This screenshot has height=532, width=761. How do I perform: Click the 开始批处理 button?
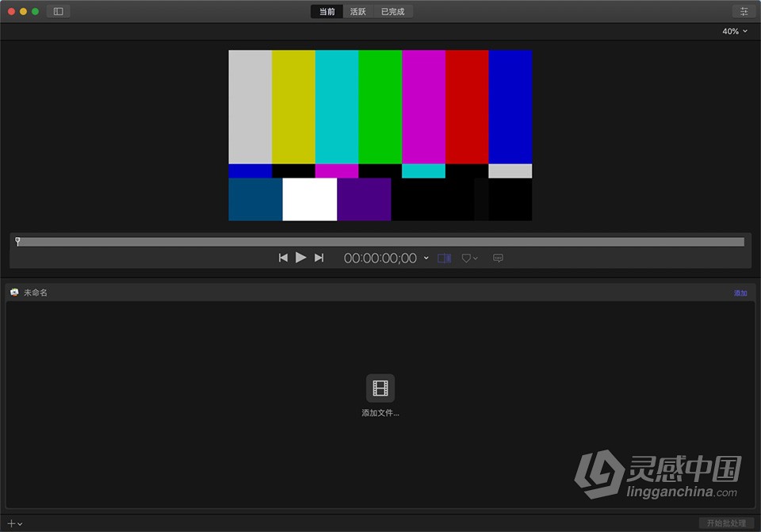(726, 522)
